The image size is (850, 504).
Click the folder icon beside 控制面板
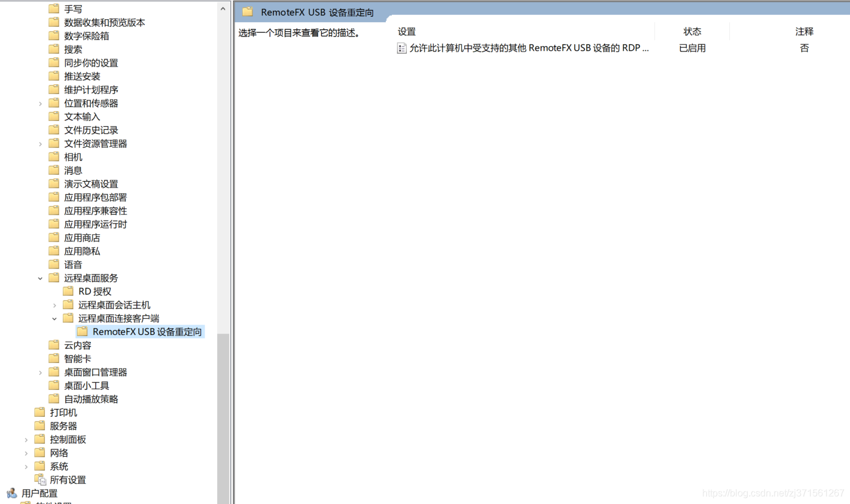pyautogui.click(x=39, y=439)
